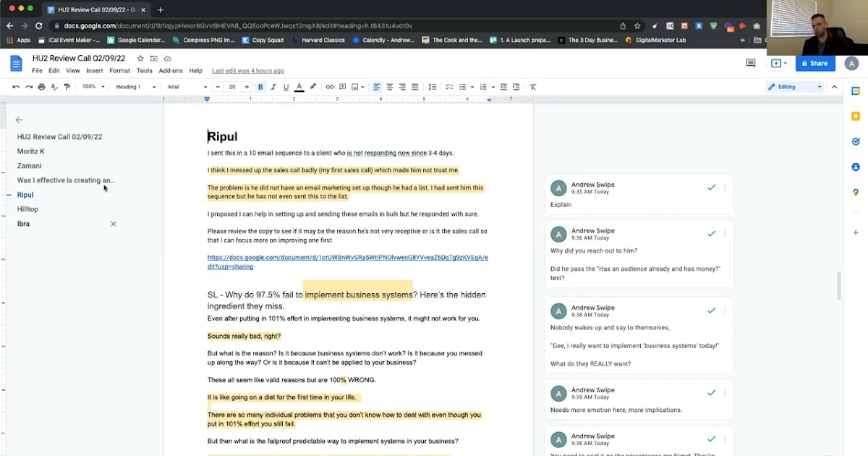Click the insert link icon
This screenshot has width=868, height=456.
tap(330, 87)
